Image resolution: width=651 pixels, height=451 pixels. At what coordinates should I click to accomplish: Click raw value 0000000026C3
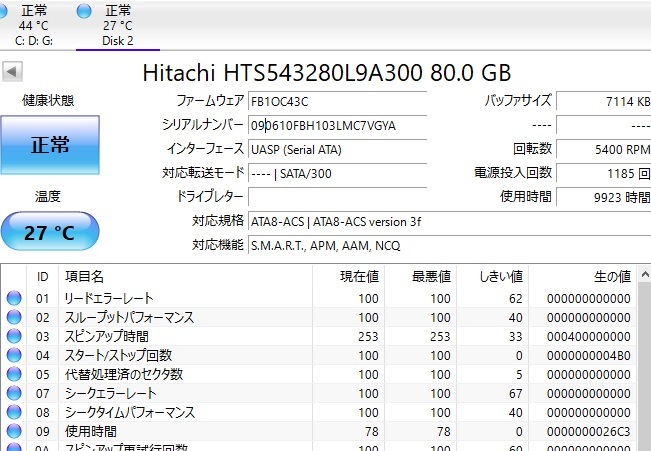click(x=588, y=432)
